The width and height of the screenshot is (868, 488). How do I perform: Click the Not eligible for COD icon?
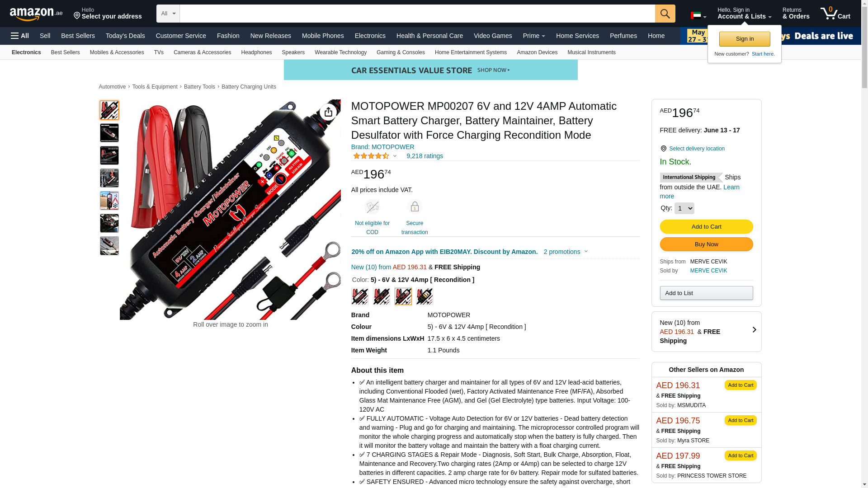pos(372,207)
